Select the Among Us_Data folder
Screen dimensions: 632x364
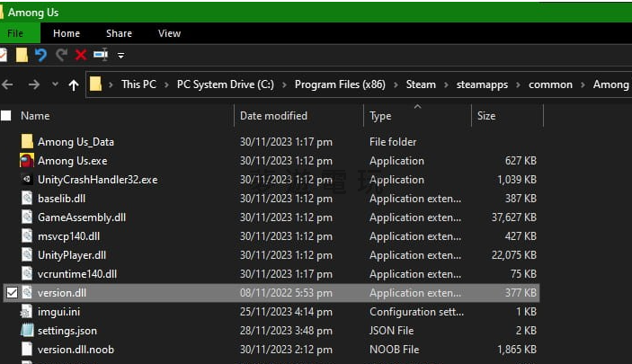[x=76, y=142]
